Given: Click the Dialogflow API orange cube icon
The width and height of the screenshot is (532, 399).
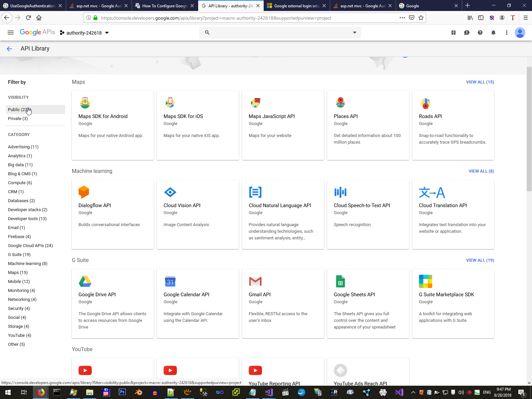Looking at the screenshot, I should coord(84,192).
